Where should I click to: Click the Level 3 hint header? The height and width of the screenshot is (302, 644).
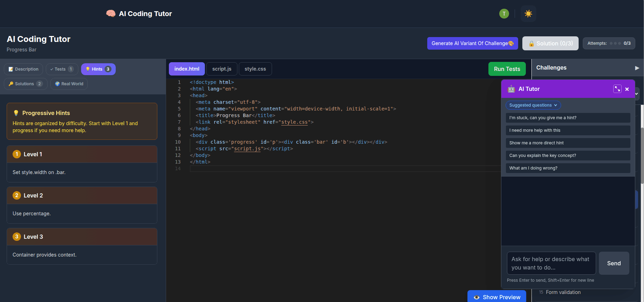coord(82,237)
